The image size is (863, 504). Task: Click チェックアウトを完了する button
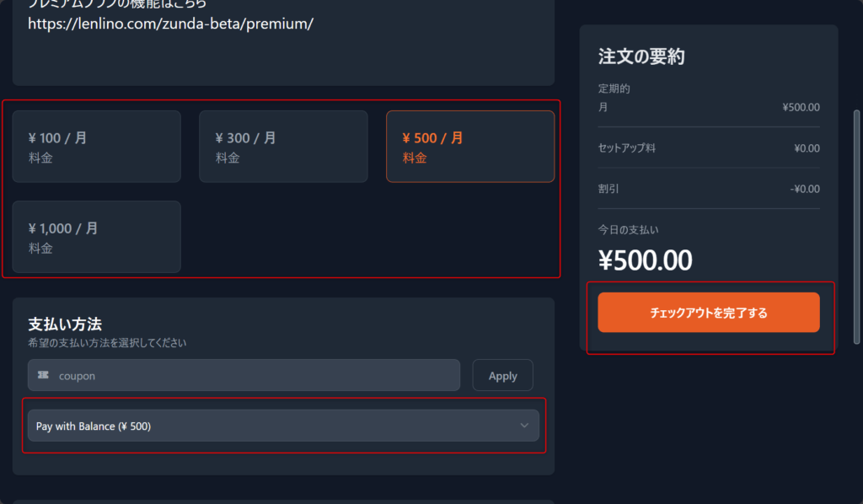coord(709,313)
